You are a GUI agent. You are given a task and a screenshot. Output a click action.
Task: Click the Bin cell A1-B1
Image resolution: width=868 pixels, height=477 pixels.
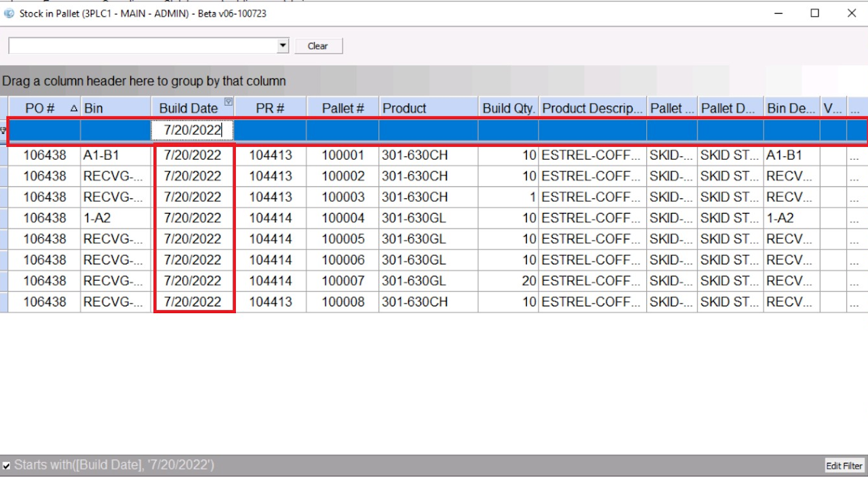pos(115,155)
